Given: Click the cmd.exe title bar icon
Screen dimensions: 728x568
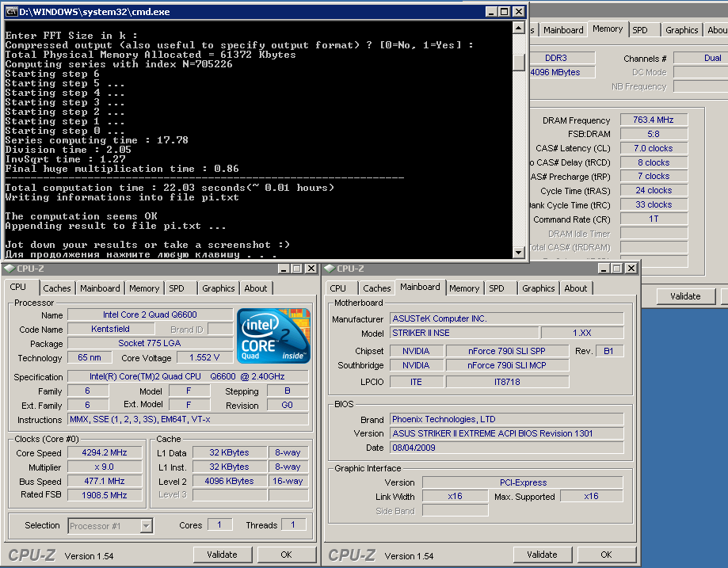Looking at the screenshot, I should click(12, 12).
